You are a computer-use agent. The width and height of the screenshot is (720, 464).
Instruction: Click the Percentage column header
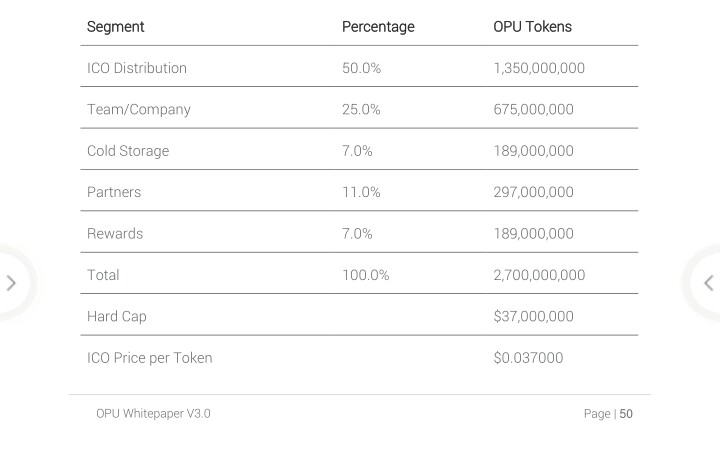(378, 27)
